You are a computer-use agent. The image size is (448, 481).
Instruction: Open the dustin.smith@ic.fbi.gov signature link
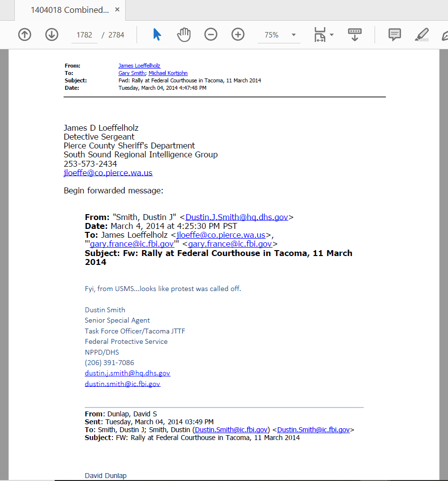(x=122, y=383)
